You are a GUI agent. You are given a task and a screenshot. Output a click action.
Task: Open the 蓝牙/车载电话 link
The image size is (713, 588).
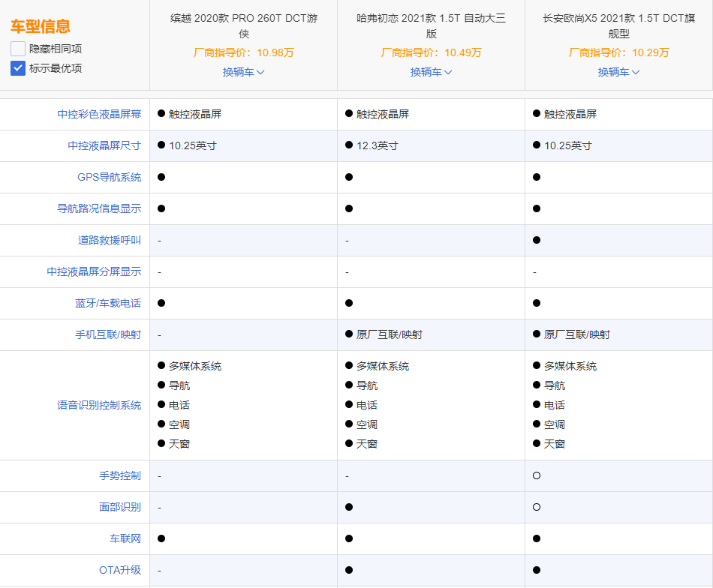pos(108,303)
